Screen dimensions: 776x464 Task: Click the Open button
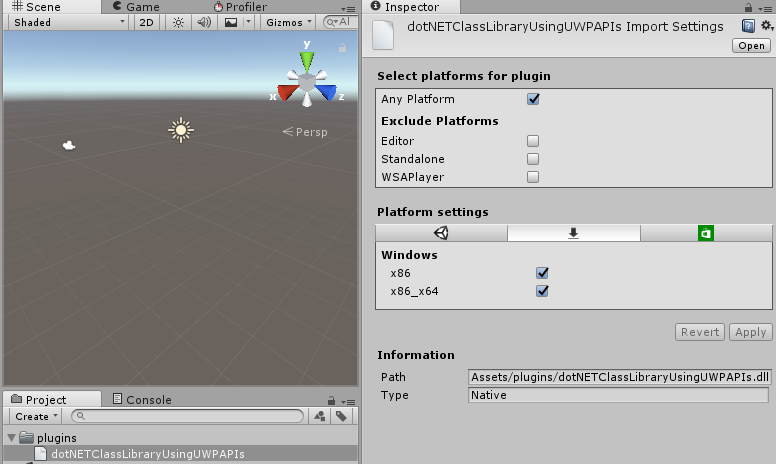click(x=751, y=46)
